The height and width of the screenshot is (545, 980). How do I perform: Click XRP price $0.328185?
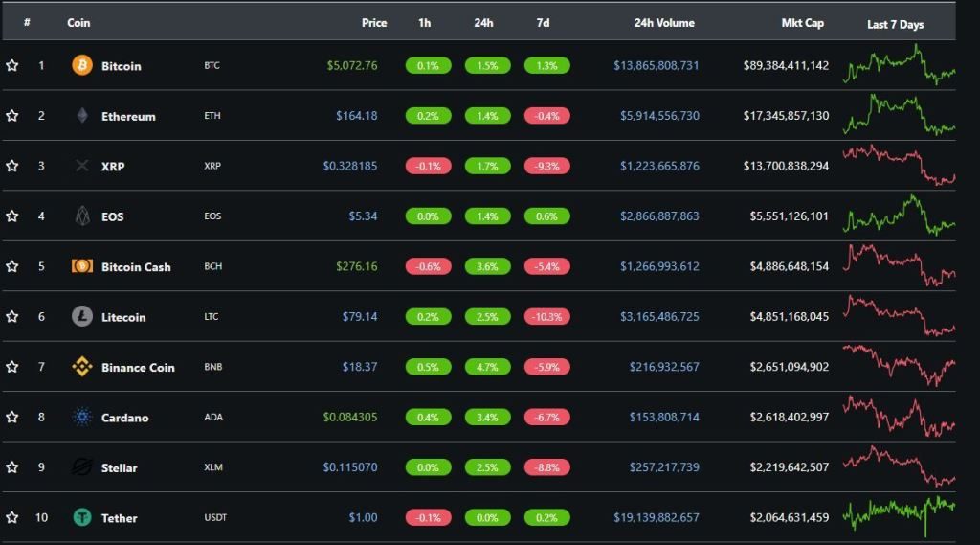[x=350, y=166]
